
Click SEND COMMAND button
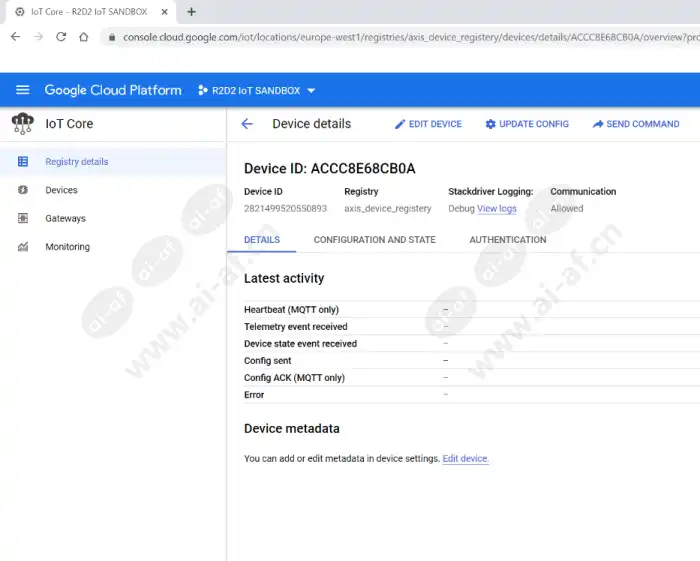coord(636,124)
